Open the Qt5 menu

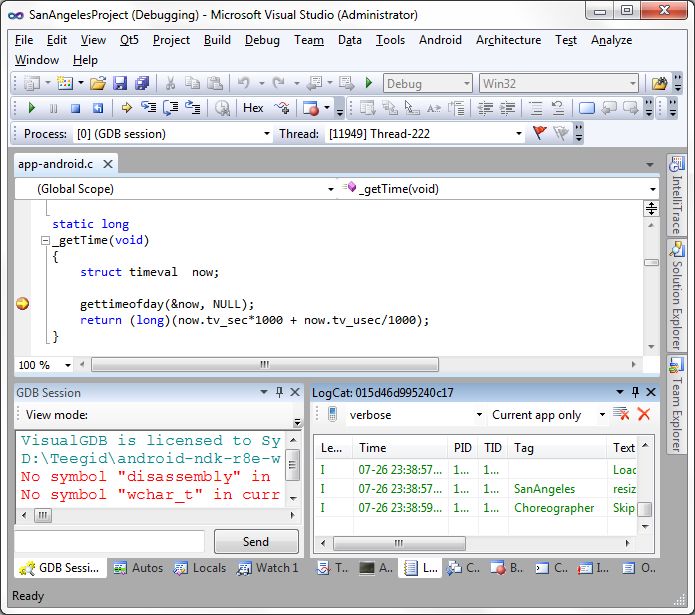[x=129, y=40]
